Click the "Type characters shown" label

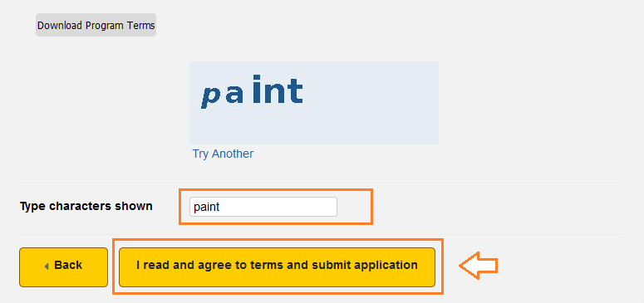coord(86,206)
